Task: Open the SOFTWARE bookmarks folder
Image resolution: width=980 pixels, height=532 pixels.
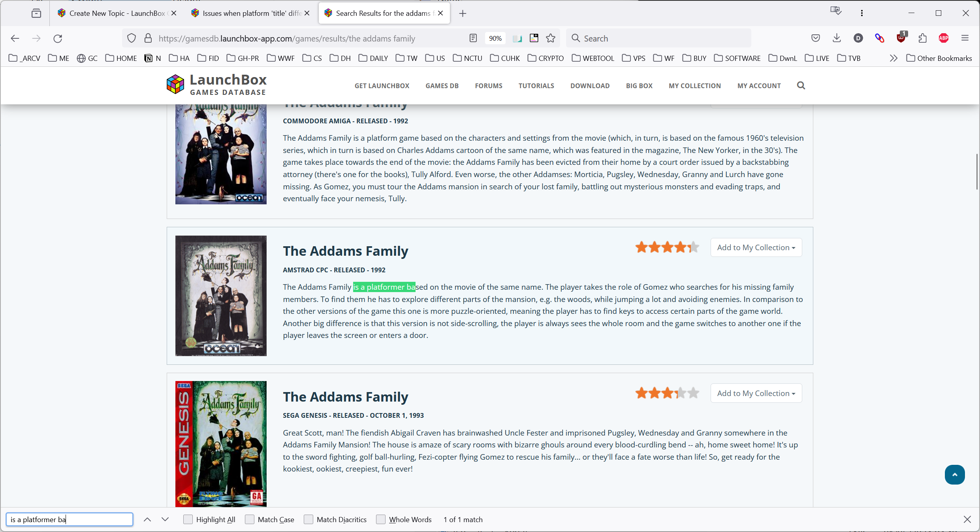Action: [737, 58]
